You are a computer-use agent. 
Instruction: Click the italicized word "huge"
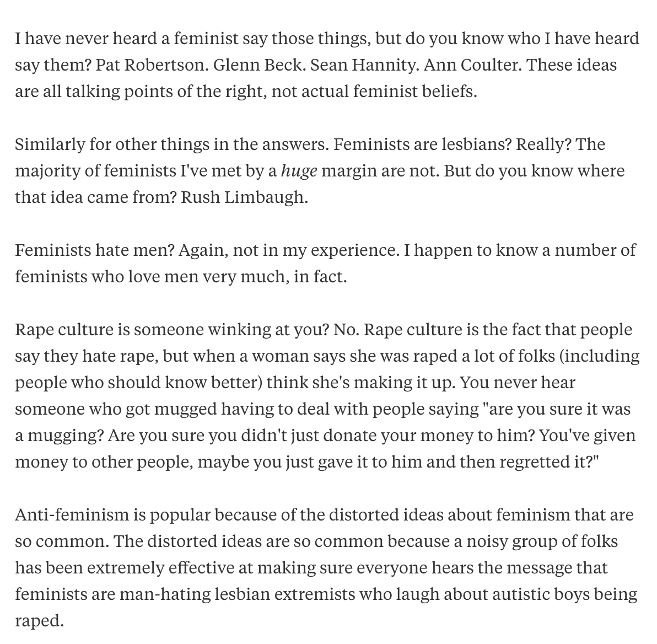coord(299,171)
